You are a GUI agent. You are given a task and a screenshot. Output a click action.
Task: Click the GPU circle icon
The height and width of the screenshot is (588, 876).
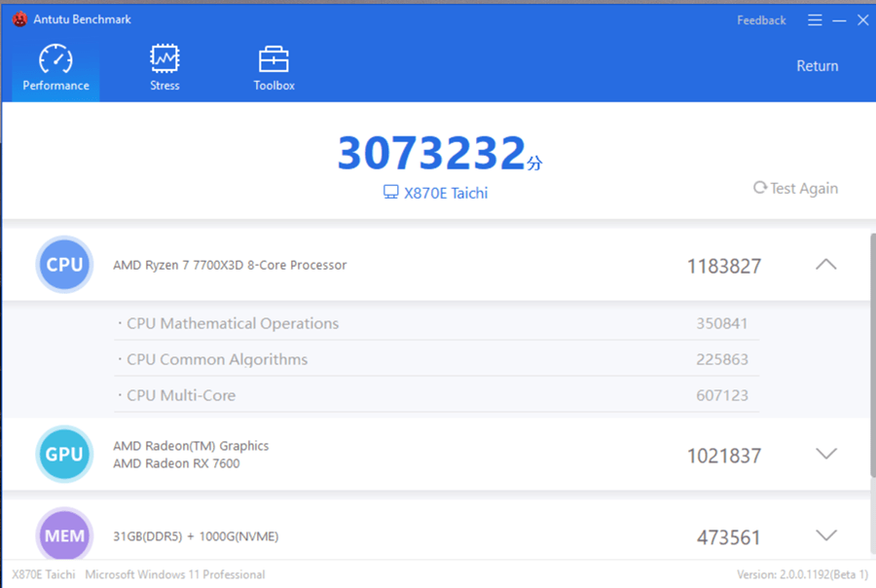pos(64,454)
